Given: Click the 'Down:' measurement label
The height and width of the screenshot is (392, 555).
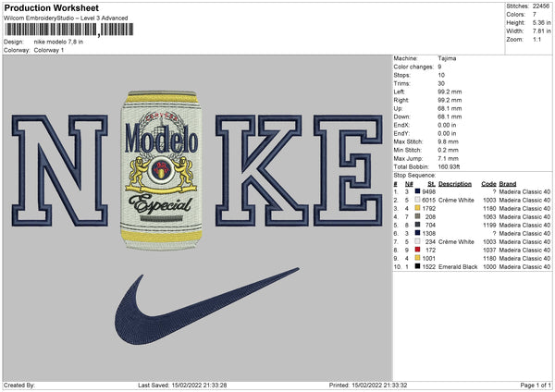Looking at the screenshot, I should [401, 116].
